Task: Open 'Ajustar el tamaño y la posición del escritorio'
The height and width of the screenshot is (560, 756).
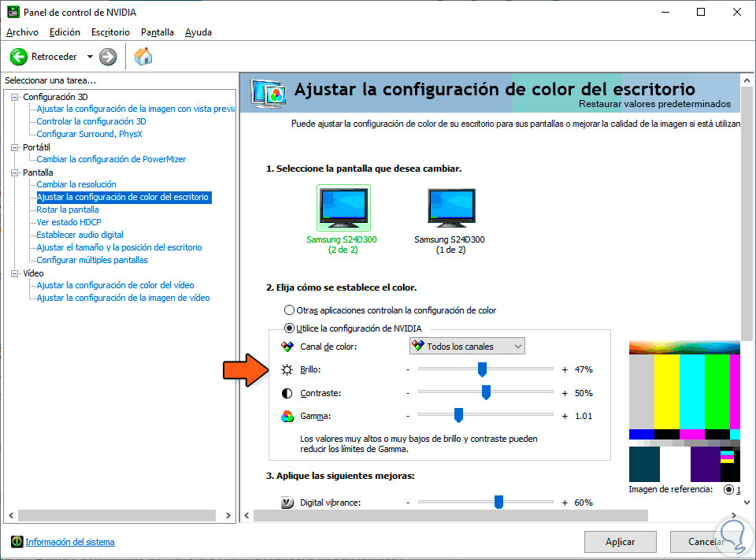Action: tap(119, 247)
